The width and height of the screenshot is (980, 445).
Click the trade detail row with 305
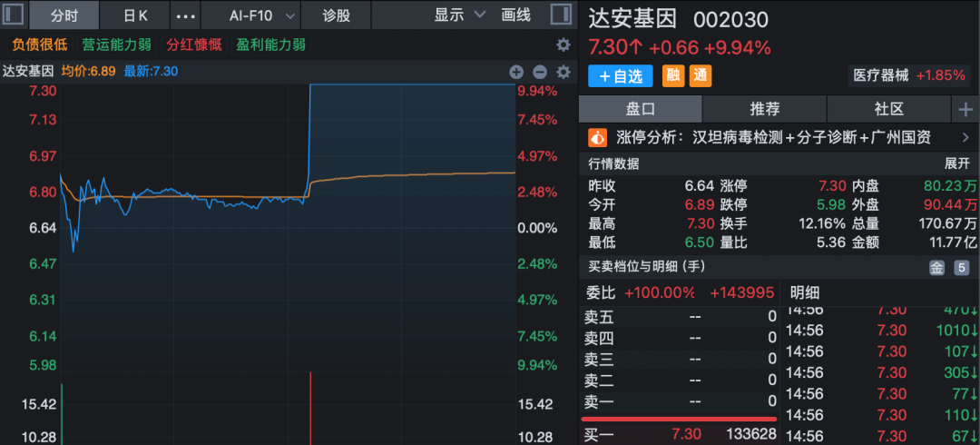click(x=881, y=373)
